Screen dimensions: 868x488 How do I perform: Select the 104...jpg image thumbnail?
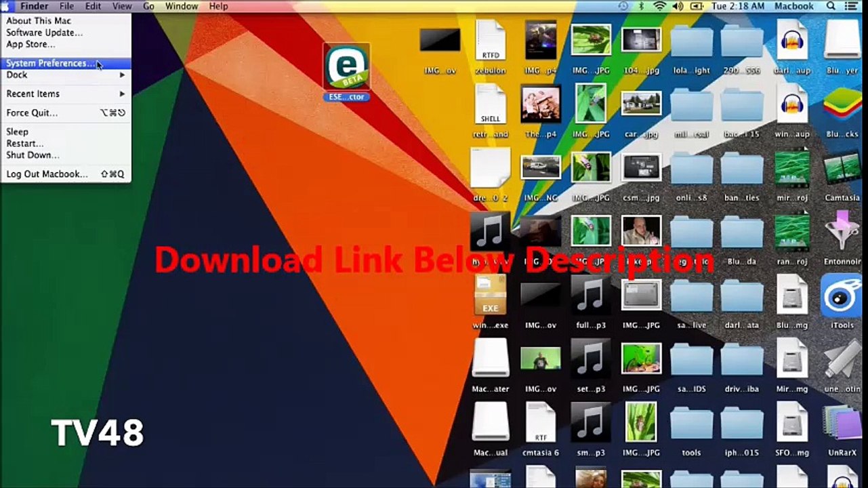pyautogui.click(x=641, y=41)
